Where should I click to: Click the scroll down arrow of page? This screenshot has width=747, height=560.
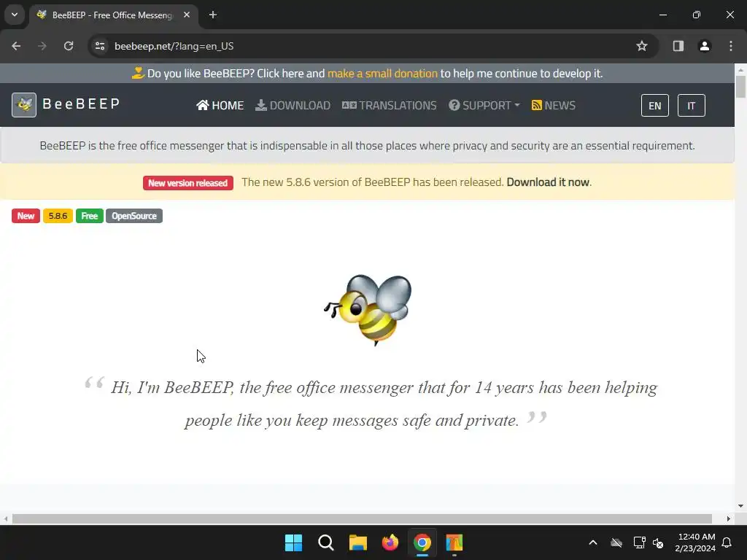pos(741,506)
